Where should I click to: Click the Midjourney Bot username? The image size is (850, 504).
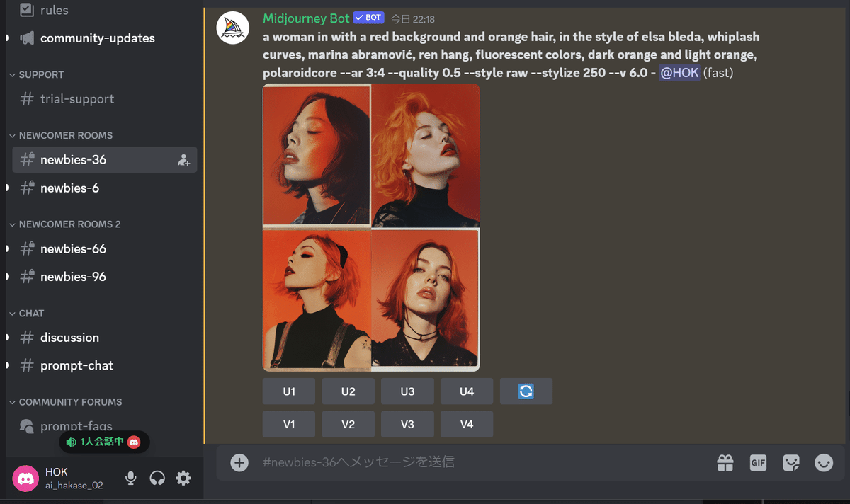pos(306,18)
